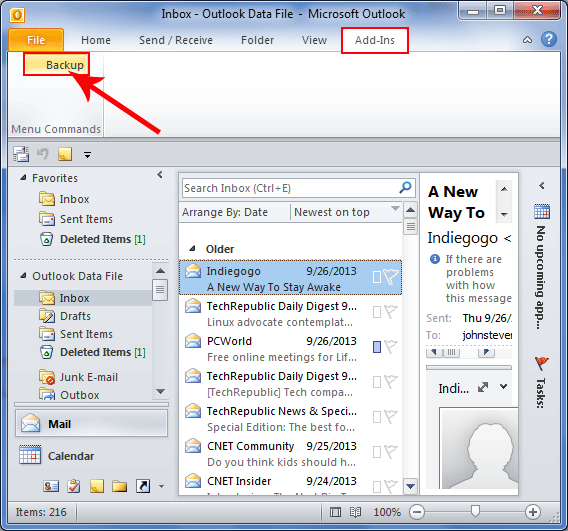Expand the To-Do Bar with the chevron
568x531 pixels.
pyautogui.click(x=542, y=186)
